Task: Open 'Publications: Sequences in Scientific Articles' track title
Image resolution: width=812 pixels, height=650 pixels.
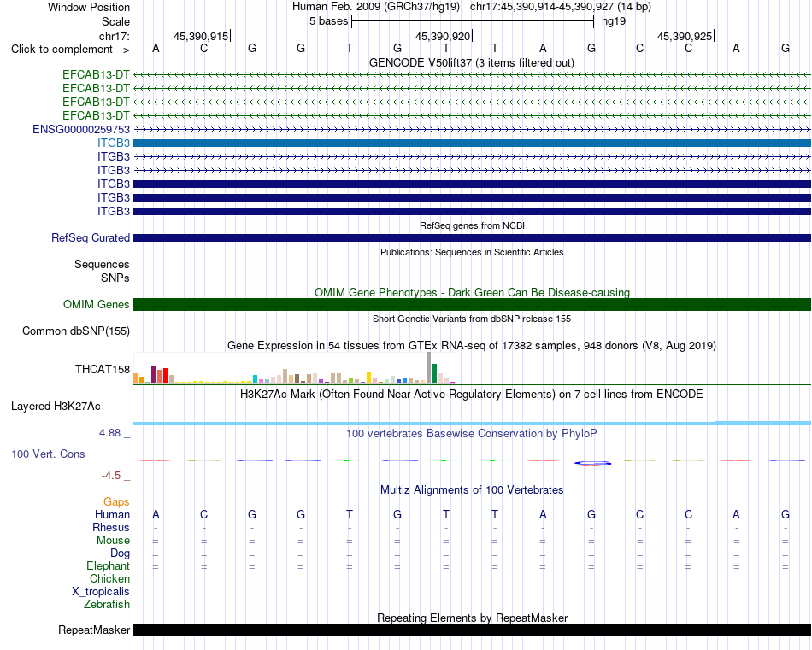Action: [x=472, y=252]
